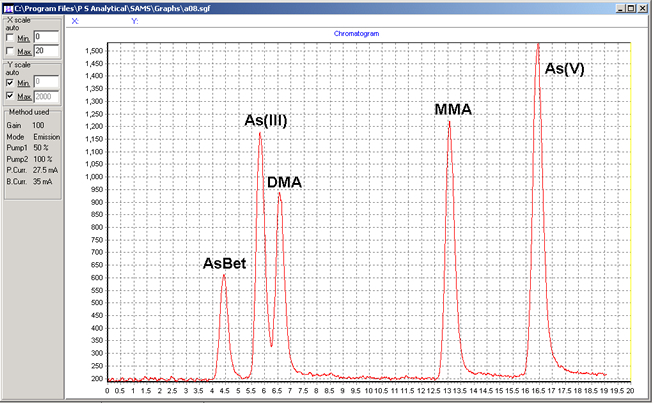Close the a08.sgf graph window
The width and height of the screenshot is (655, 403).
point(642,8)
